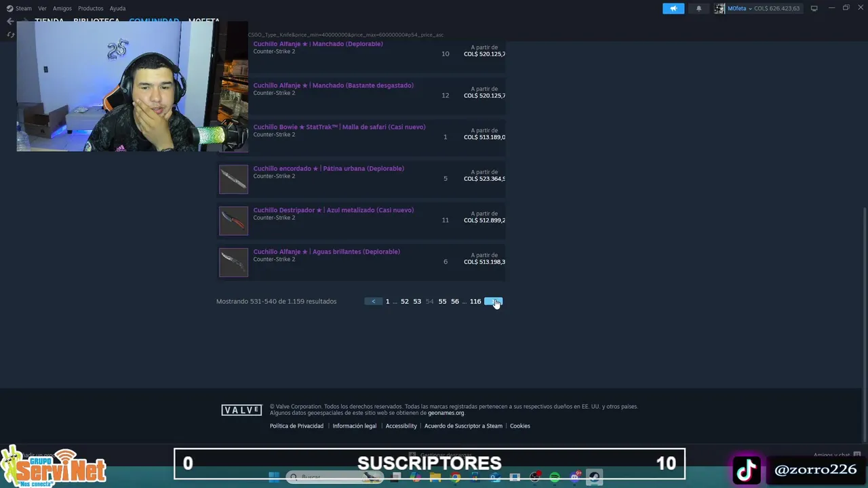Click the Valve logo in footer

241,410
